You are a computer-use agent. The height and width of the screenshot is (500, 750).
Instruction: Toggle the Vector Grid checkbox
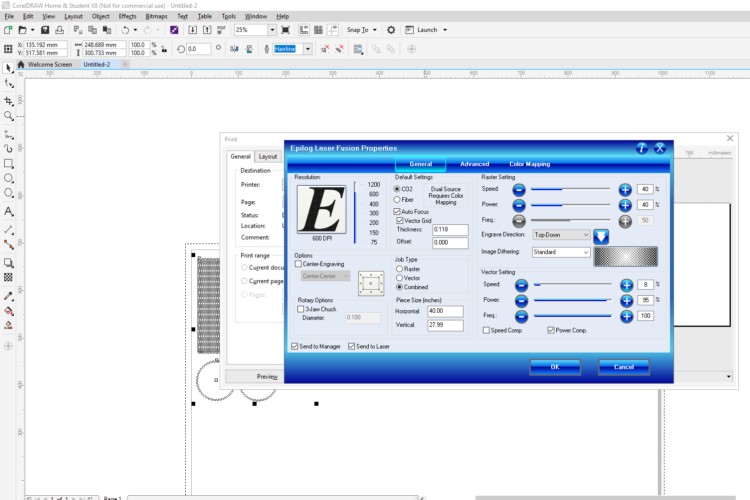coord(400,221)
